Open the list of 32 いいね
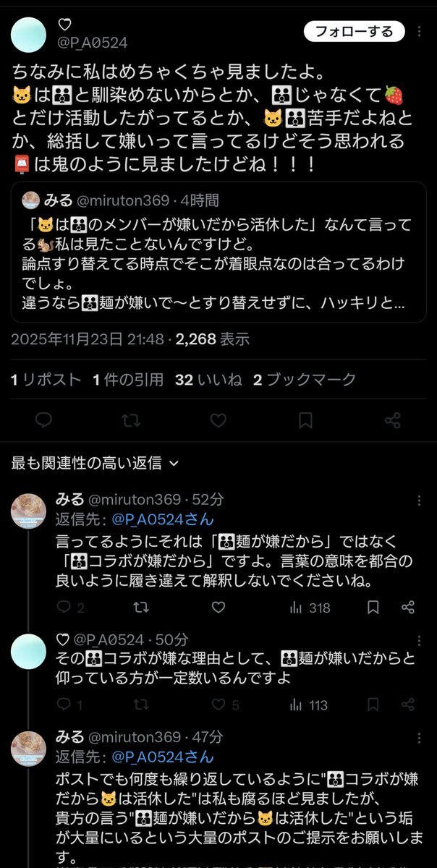 (x=205, y=378)
